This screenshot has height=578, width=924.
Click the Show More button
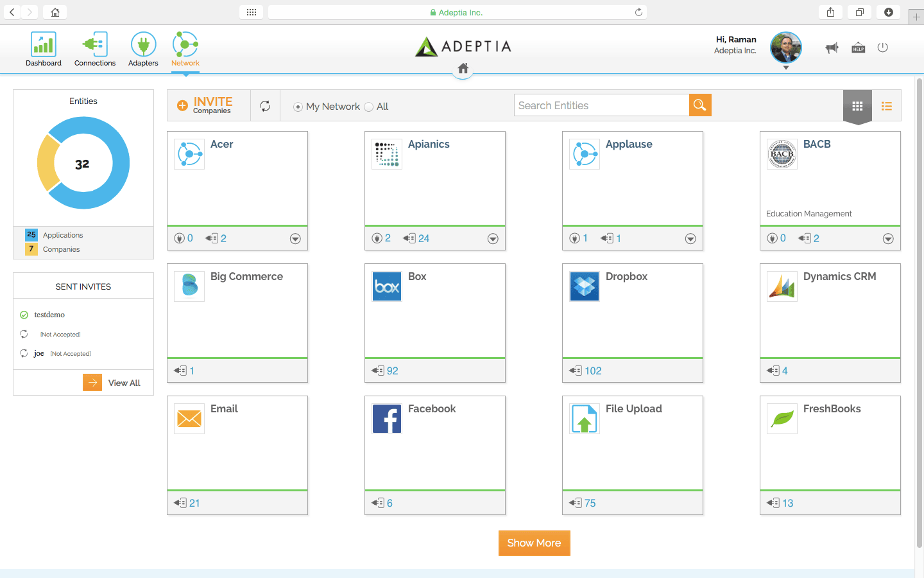pos(534,543)
